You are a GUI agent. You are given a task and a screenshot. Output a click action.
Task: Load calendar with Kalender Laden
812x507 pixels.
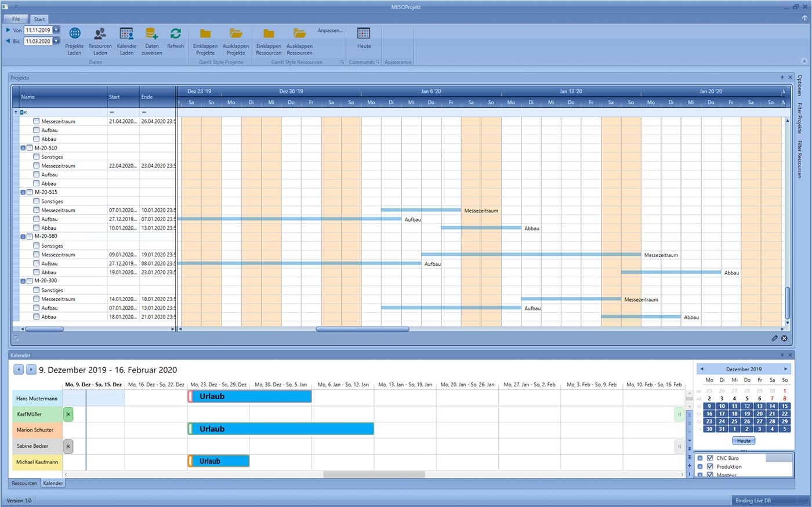pos(126,41)
